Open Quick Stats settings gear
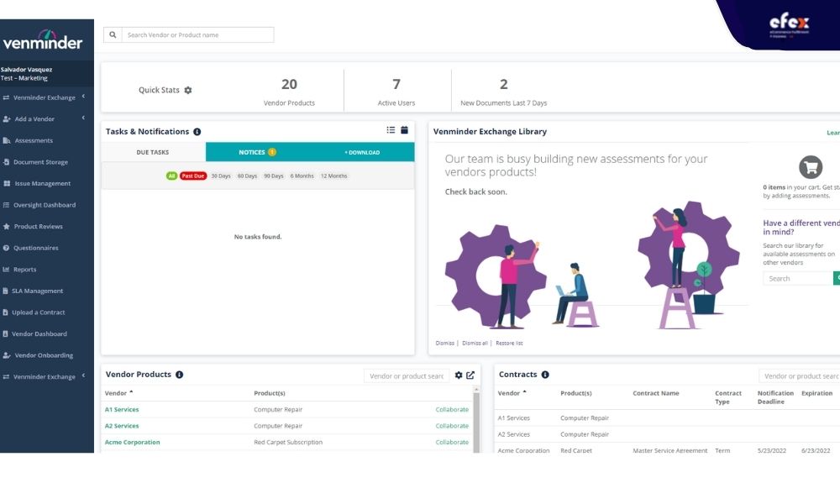Screen dimensions: 840x504 pyautogui.click(x=188, y=91)
